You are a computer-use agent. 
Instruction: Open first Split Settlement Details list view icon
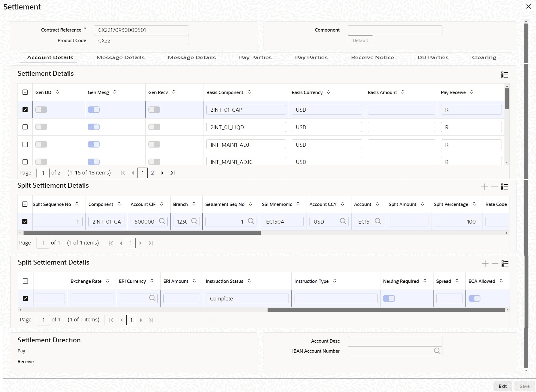click(x=504, y=187)
